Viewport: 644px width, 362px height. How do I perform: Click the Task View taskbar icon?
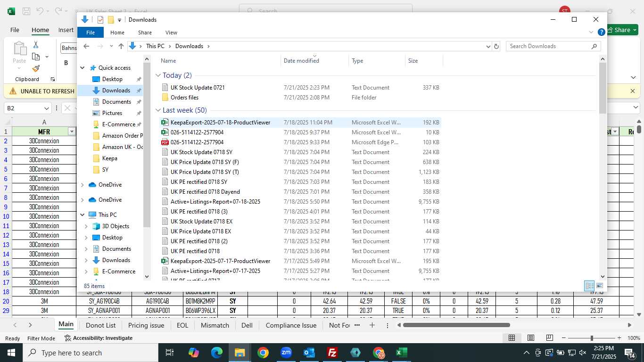pyautogui.click(x=170, y=353)
